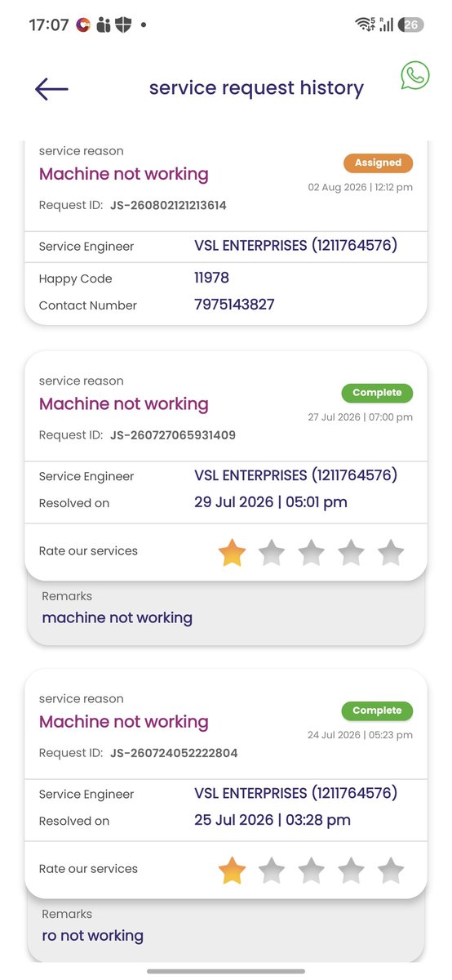Tap status bar clock 17:07

coord(48,25)
